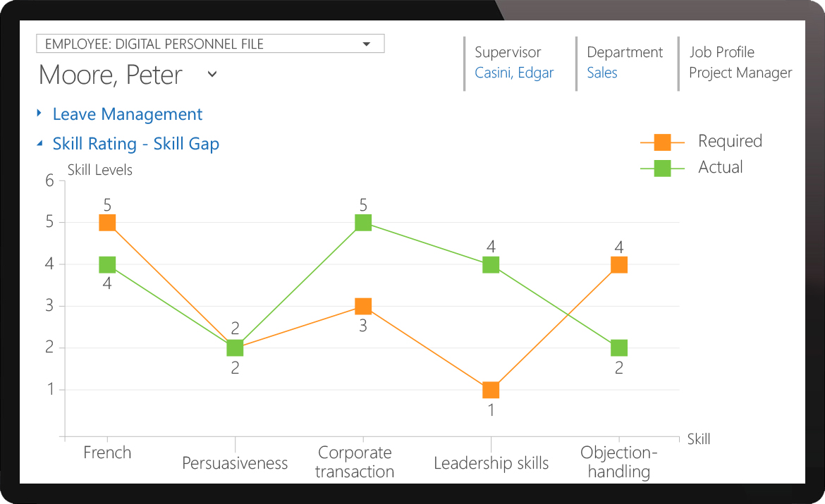The height and width of the screenshot is (504, 825).
Task: Click the Persuasiveness marker at level 2
Action: (235, 347)
